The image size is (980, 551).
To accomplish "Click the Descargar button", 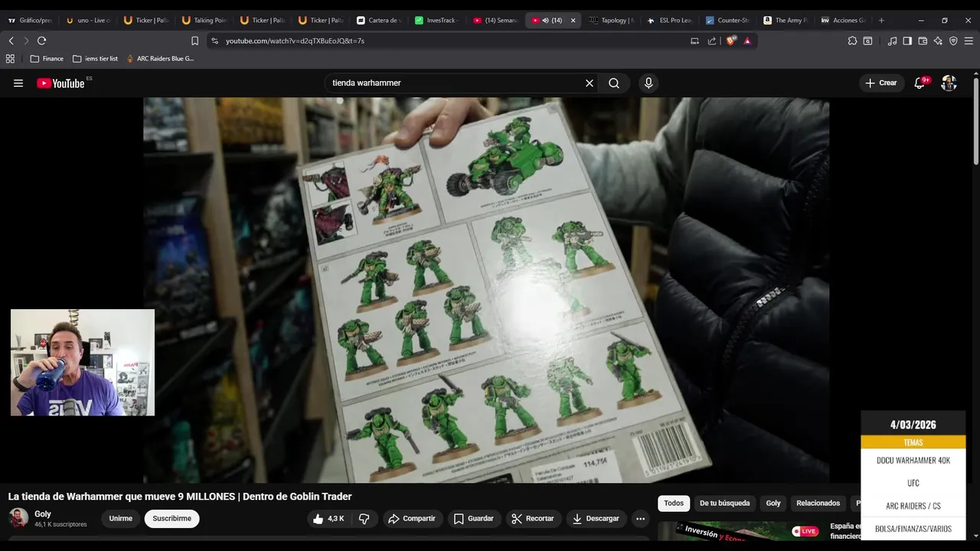I will [x=596, y=519].
